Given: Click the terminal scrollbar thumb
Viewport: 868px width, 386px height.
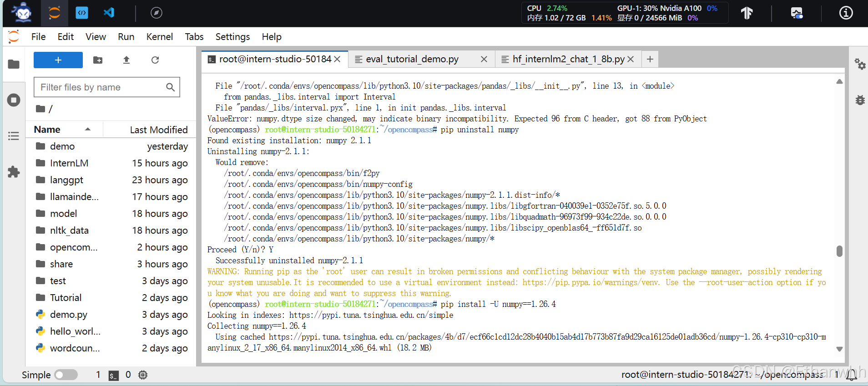Looking at the screenshot, I should tap(839, 251).
